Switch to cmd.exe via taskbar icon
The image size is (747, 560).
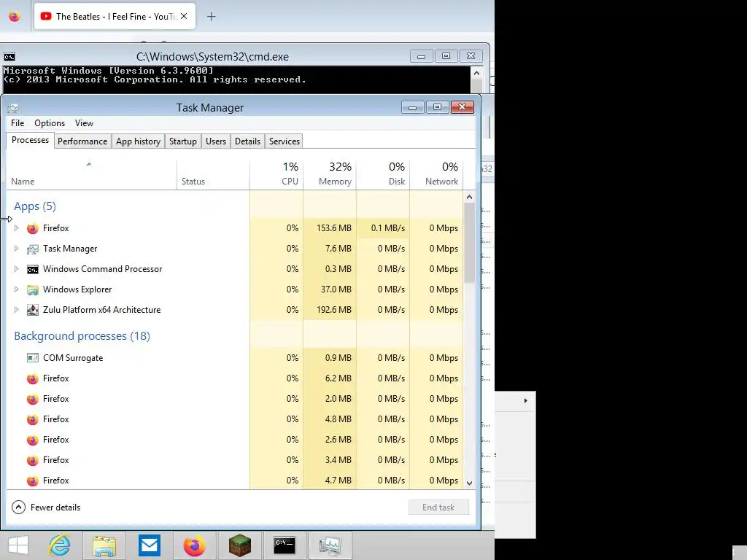pyautogui.click(x=285, y=545)
